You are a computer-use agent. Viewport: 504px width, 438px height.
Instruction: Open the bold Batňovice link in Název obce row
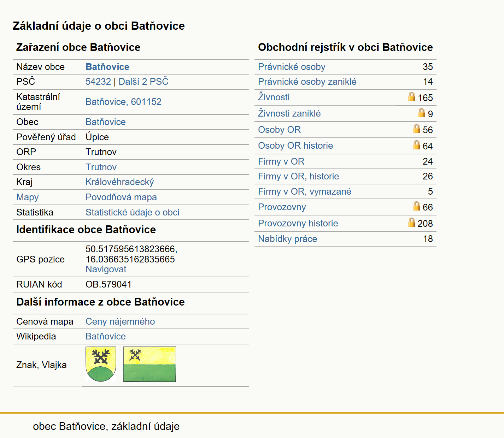pyautogui.click(x=107, y=67)
